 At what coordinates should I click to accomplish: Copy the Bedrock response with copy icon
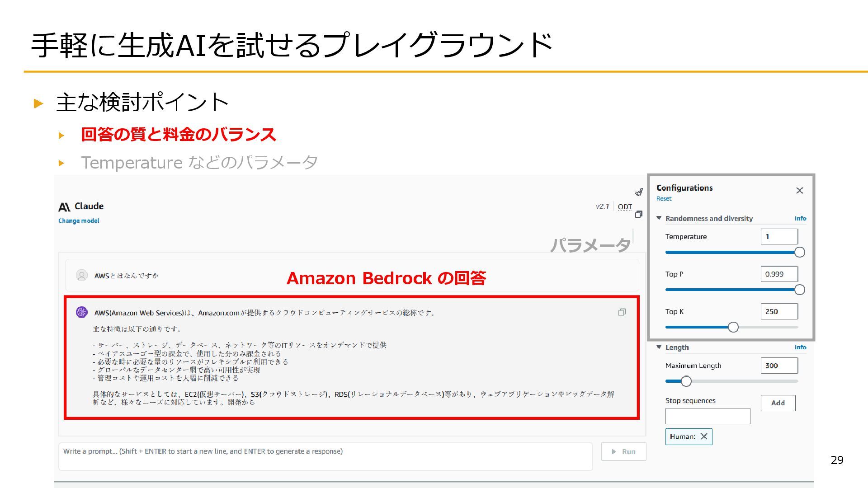point(622,312)
